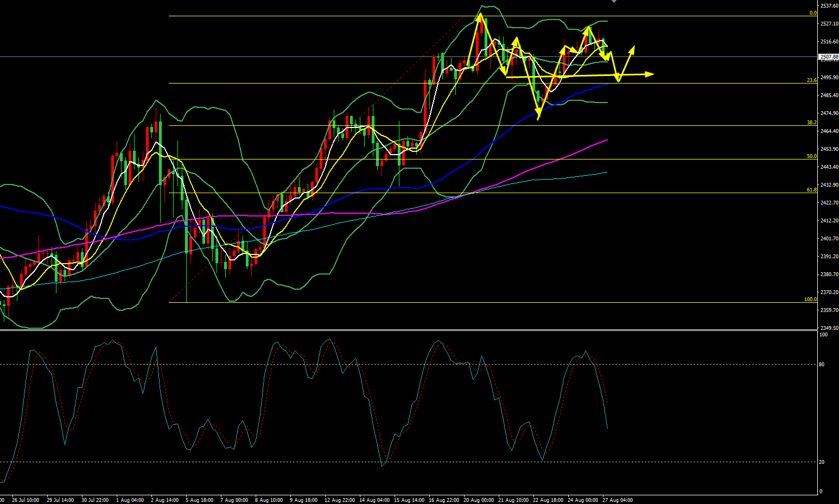Image resolution: width=839 pixels, height=504 pixels.
Task: Select the Fibonacci 38.2 level label
Action: [812, 123]
